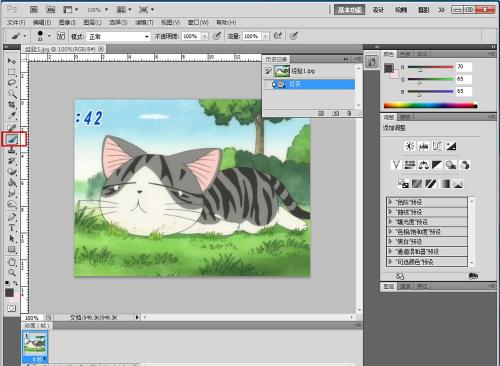This screenshot has width=500, height=366.
Task: Select the Zoom magnifier tool
Action: point(12,273)
